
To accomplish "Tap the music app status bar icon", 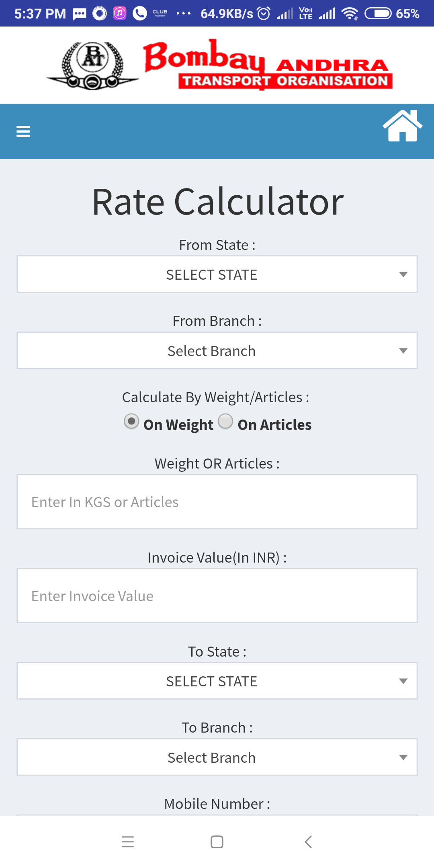I will tap(119, 14).
